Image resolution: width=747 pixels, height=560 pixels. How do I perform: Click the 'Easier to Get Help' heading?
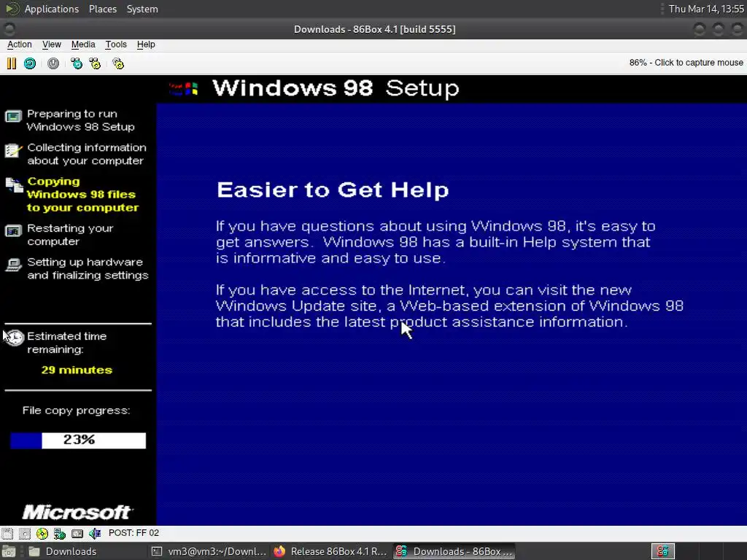(x=333, y=190)
